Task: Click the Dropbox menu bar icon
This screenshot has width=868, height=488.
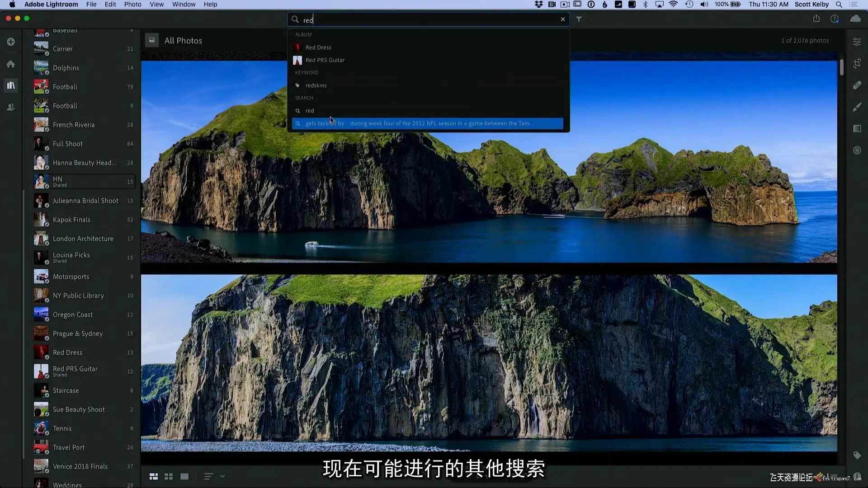Action: tap(538, 4)
